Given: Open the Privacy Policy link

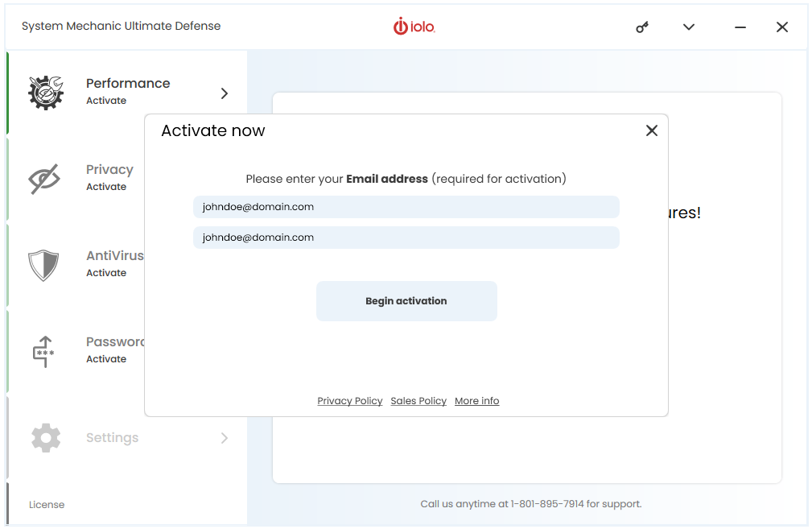Looking at the screenshot, I should (350, 401).
